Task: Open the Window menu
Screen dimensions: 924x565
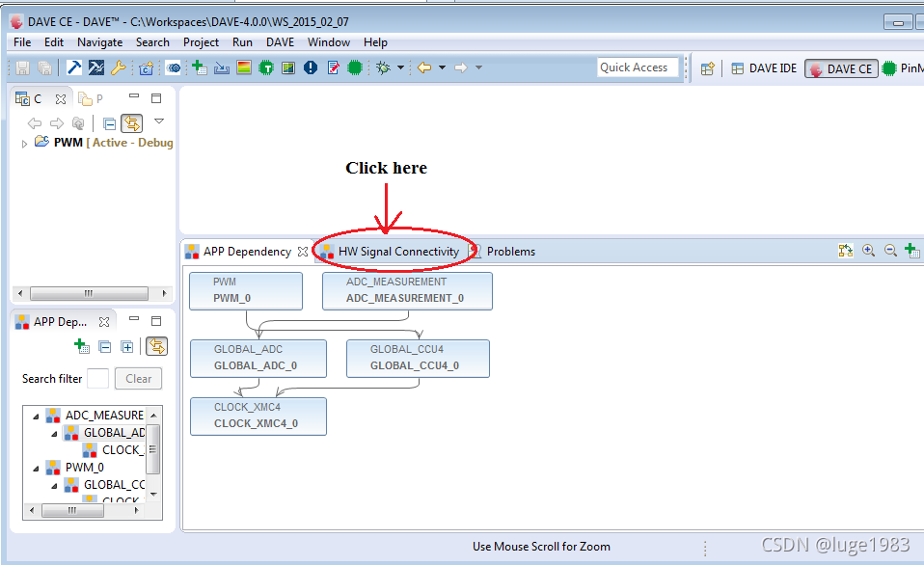Action: (329, 42)
